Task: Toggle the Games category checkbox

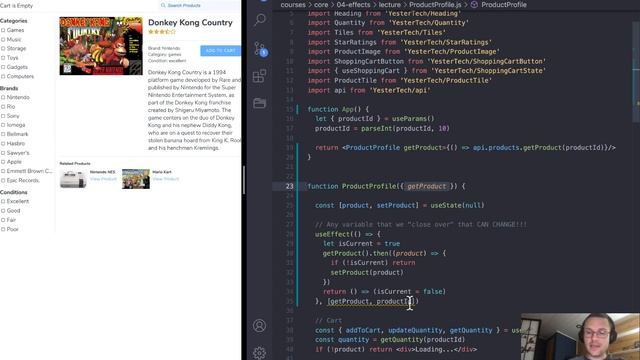Action: [x=3, y=30]
